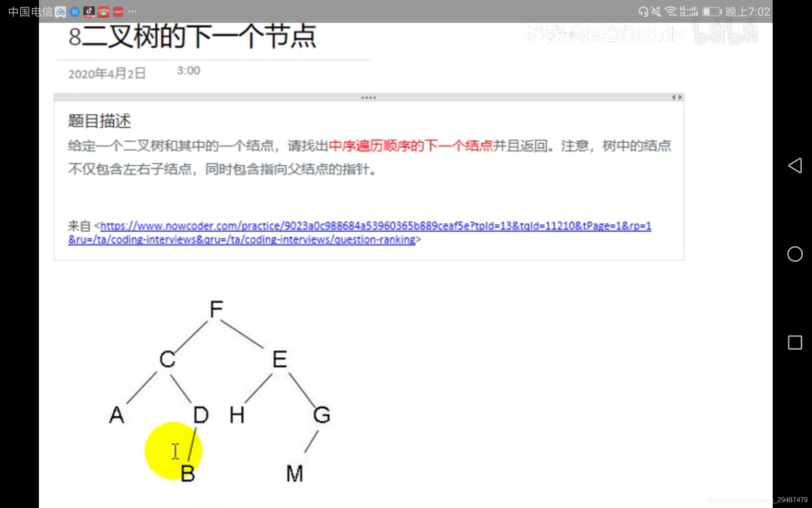Tap the battery level indicator
812x508 pixels.
(x=712, y=12)
